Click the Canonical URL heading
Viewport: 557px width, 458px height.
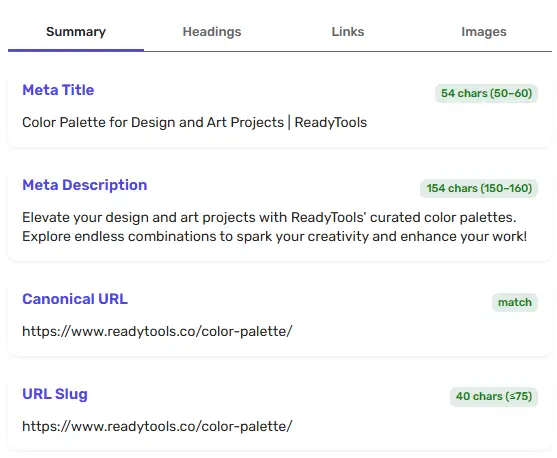(x=75, y=299)
